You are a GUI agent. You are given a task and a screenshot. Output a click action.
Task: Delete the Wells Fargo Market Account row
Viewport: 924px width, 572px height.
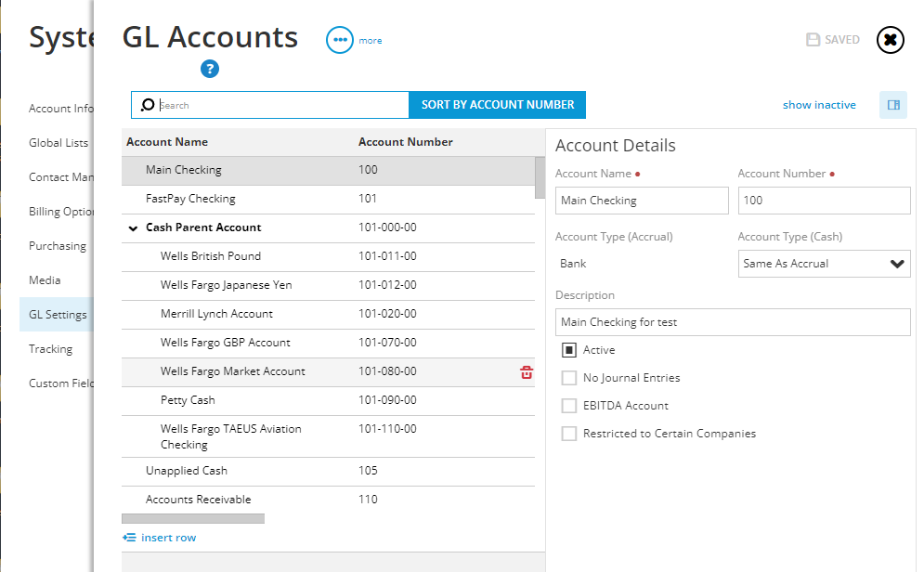click(x=527, y=371)
